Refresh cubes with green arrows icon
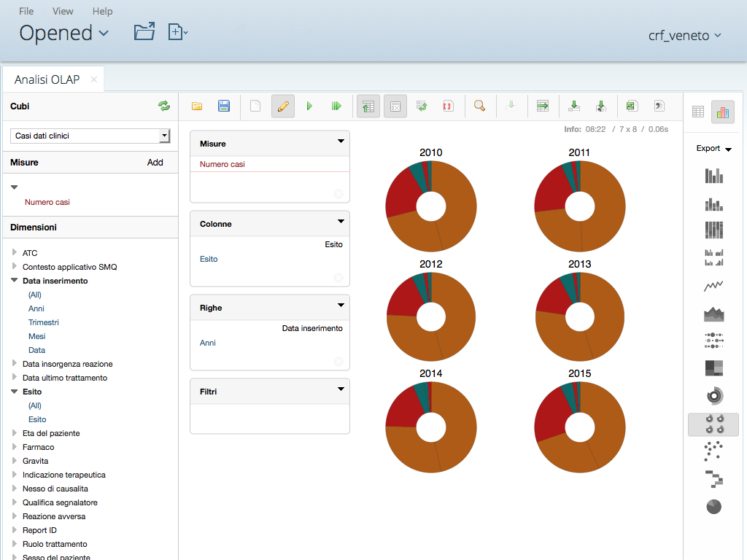This screenshot has width=747, height=560. [x=164, y=106]
